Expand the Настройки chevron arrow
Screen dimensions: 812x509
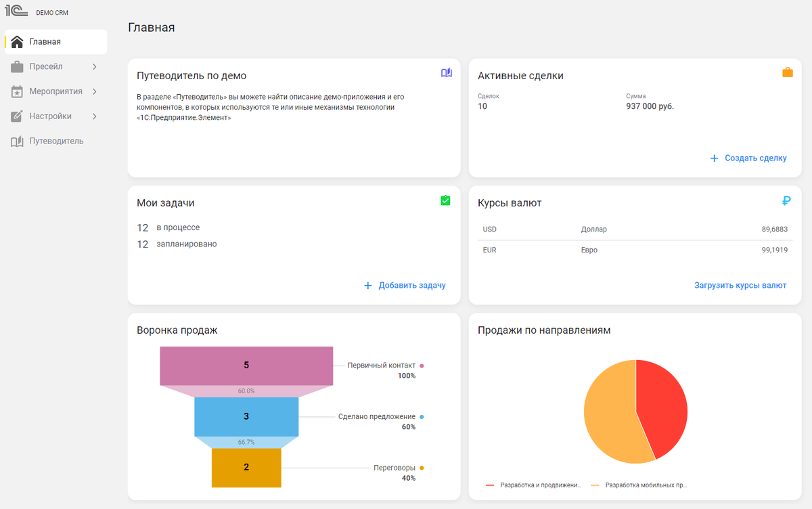[94, 116]
